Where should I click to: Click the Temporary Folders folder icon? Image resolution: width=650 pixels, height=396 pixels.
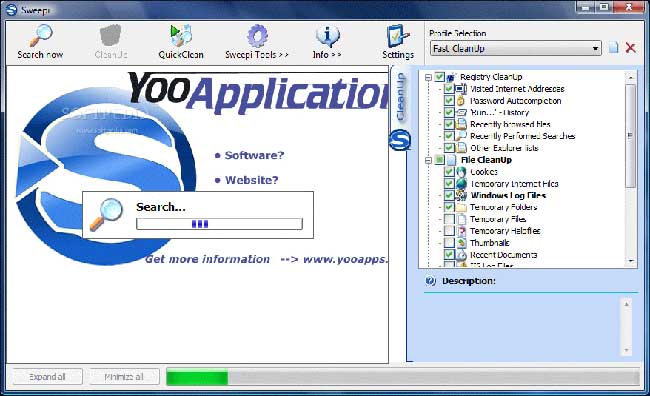coord(461,207)
